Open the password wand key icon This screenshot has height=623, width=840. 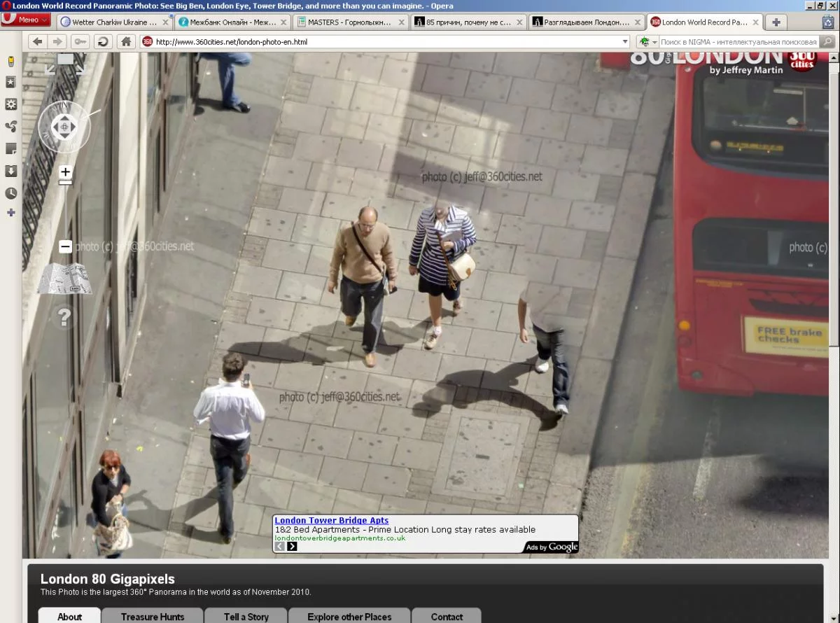(80, 41)
